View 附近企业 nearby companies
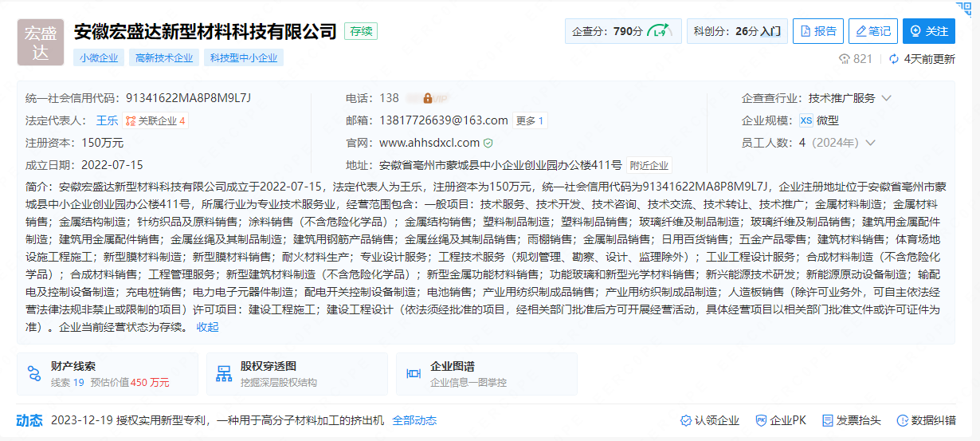This screenshot has height=441, width=980. click(649, 165)
